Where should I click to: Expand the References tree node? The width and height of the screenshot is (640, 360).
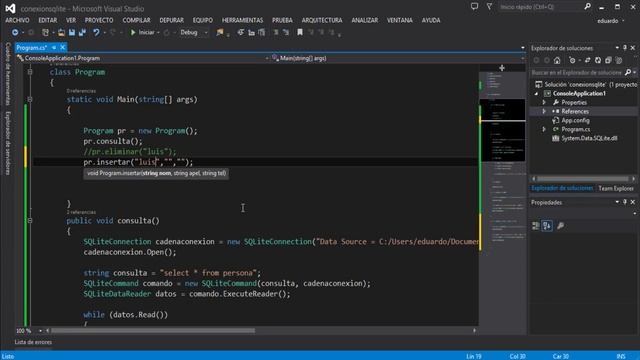pos(544,111)
